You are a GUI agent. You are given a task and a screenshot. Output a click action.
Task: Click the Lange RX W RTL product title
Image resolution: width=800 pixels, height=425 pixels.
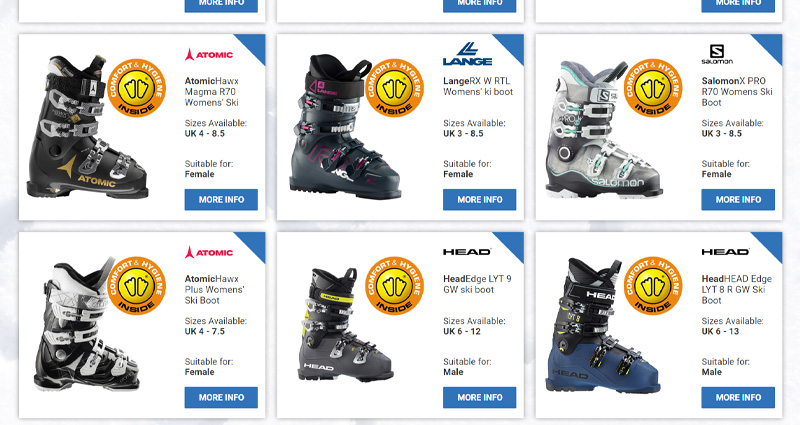tap(478, 86)
